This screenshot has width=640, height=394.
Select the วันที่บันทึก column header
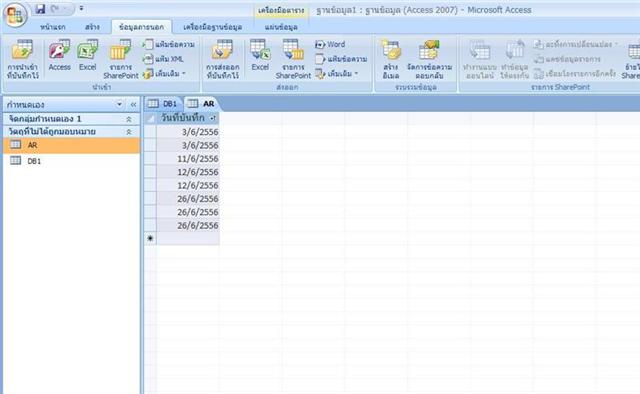tap(188, 118)
